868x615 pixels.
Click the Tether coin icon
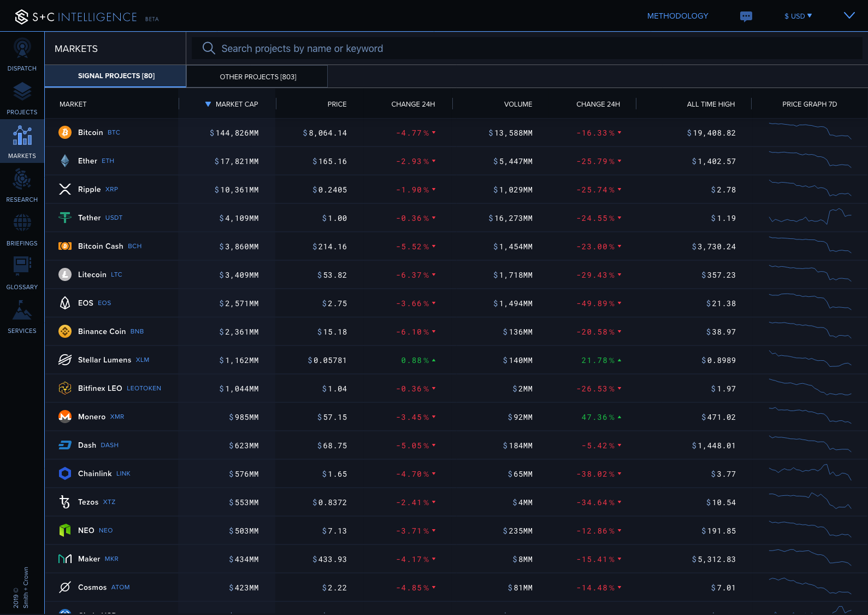[x=65, y=218]
